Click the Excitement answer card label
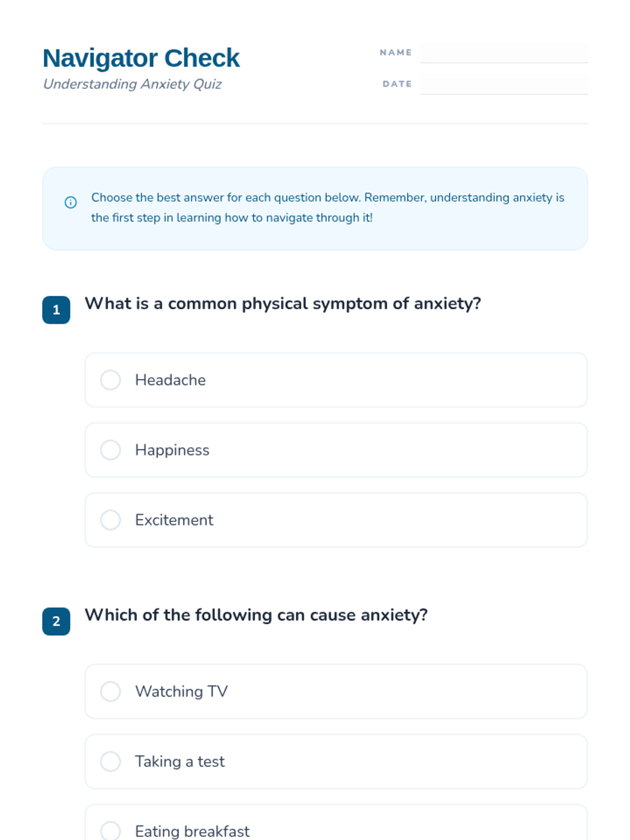The image size is (630, 840). 174,520
